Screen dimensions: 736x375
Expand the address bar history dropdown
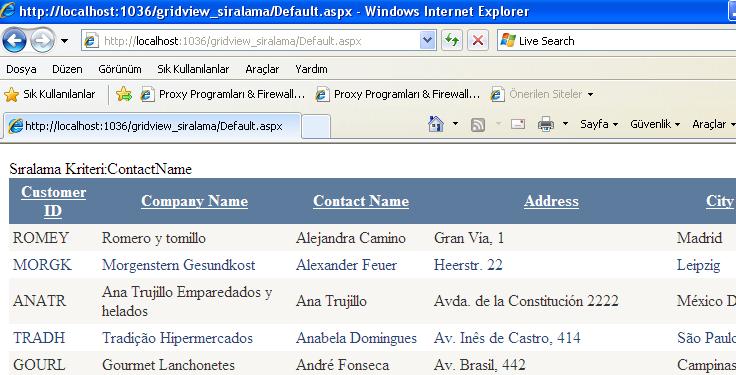pyautogui.click(x=427, y=41)
